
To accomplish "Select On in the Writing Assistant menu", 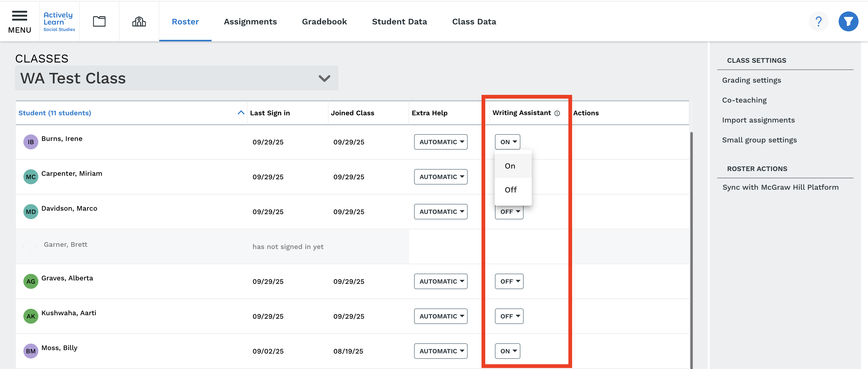I will pyautogui.click(x=510, y=166).
